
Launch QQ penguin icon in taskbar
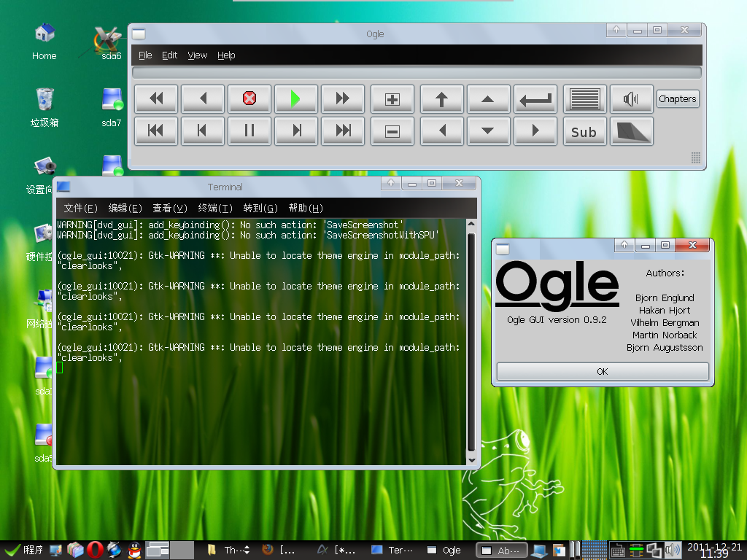[135, 550]
